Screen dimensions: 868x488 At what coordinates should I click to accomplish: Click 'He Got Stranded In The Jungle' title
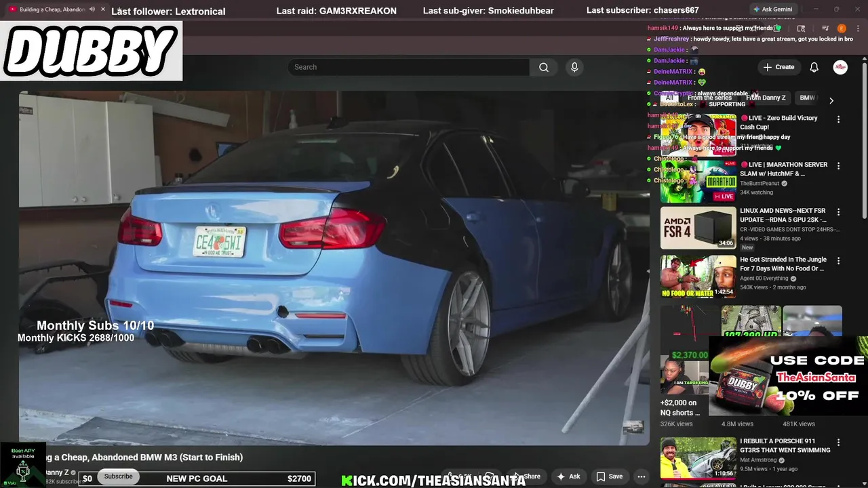(783, 264)
